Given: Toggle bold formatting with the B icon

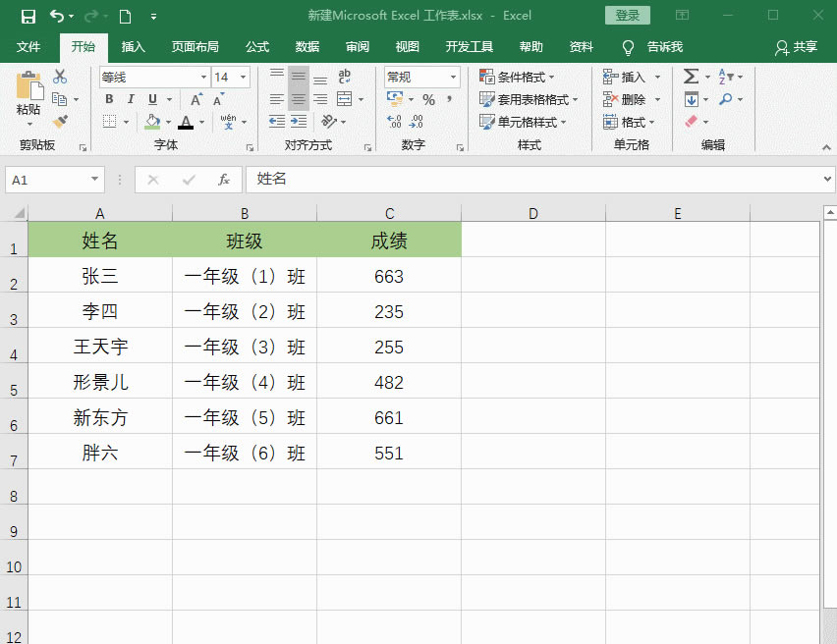Looking at the screenshot, I should 110,99.
